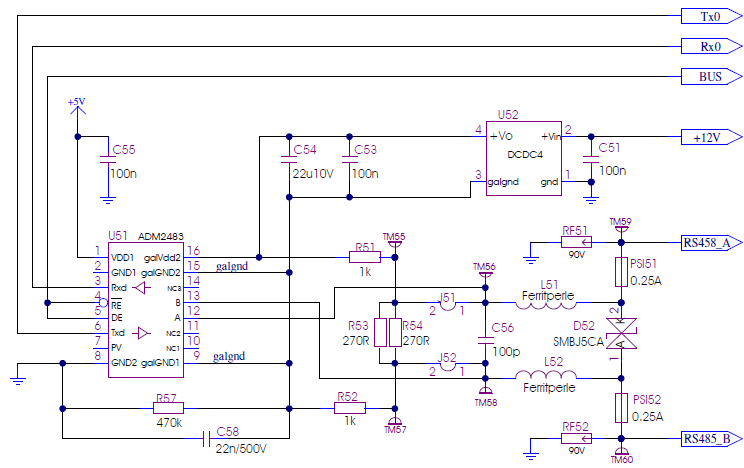Screen dimensions: 744x468
Task: Click test point TM55 symbol
Action: point(395,244)
